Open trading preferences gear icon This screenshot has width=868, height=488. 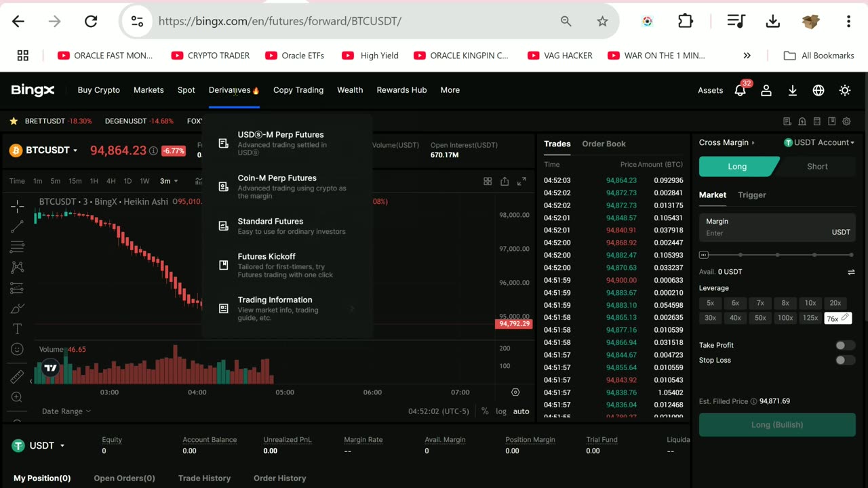click(x=846, y=122)
